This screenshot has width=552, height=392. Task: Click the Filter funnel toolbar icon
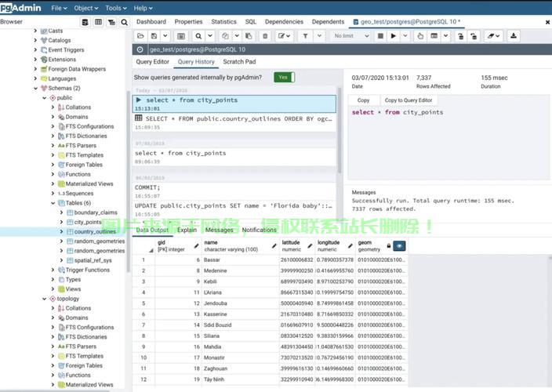(306, 36)
